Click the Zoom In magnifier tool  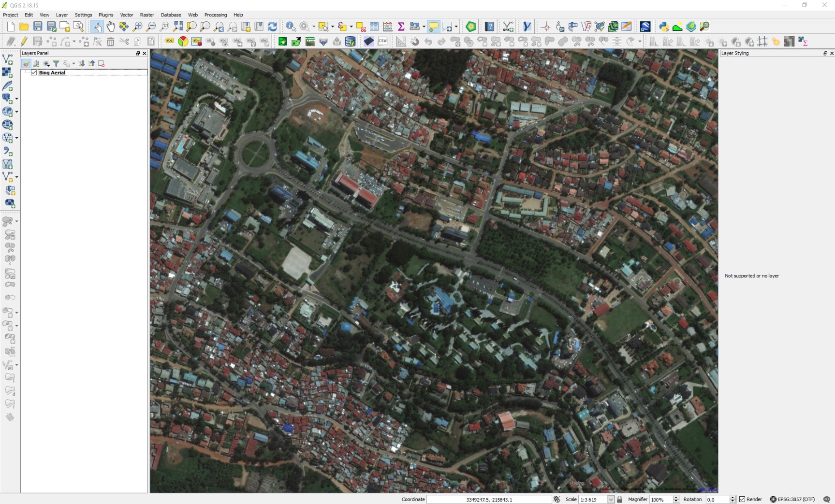(138, 27)
